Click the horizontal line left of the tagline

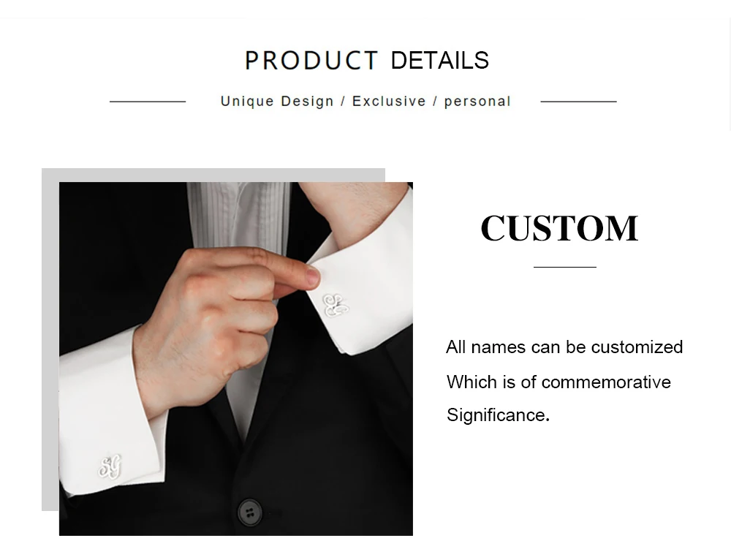pyautogui.click(x=148, y=101)
